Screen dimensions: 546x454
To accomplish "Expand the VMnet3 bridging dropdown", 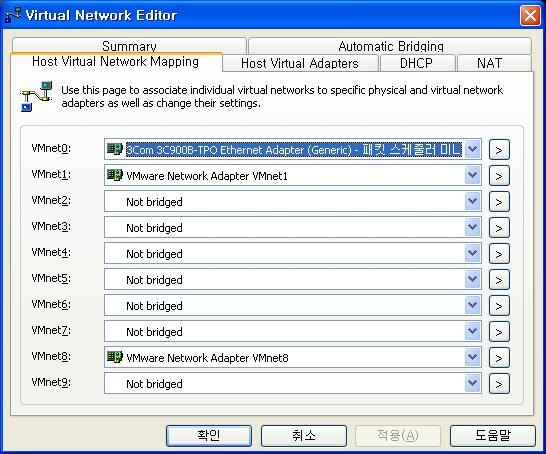I will 473,227.
